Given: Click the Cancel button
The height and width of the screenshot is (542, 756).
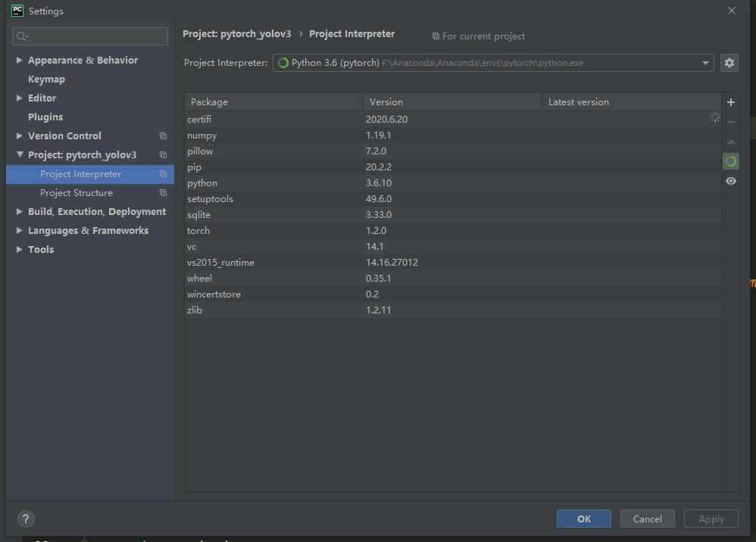Looking at the screenshot, I should coord(648,519).
